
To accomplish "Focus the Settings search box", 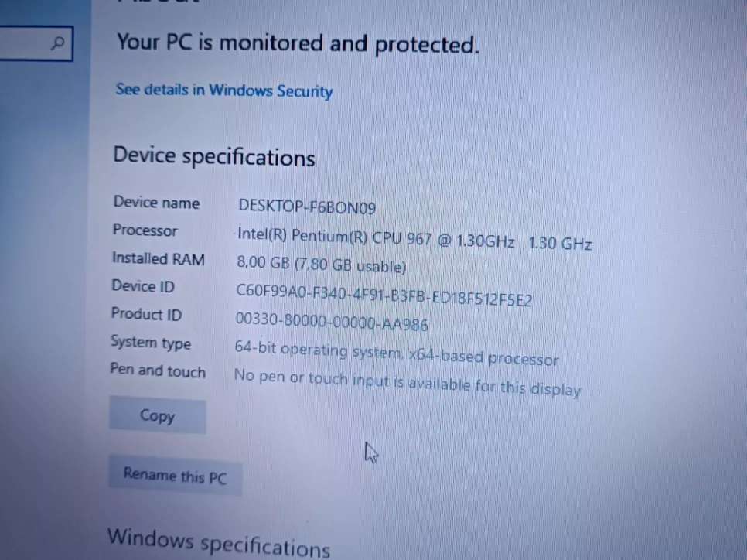I will click(36, 43).
